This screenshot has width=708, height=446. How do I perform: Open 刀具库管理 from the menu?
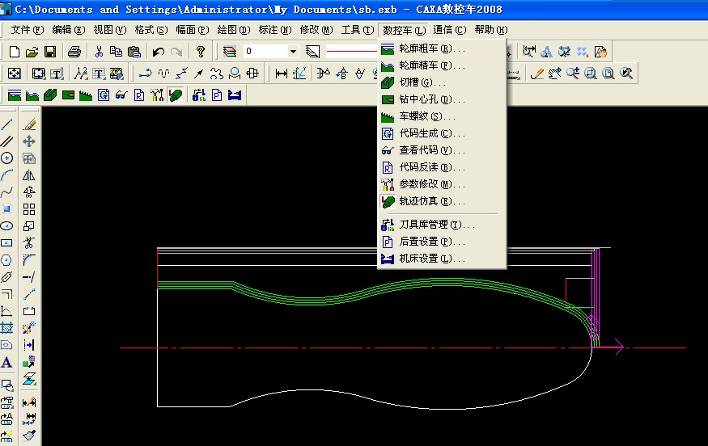(428, 225)
